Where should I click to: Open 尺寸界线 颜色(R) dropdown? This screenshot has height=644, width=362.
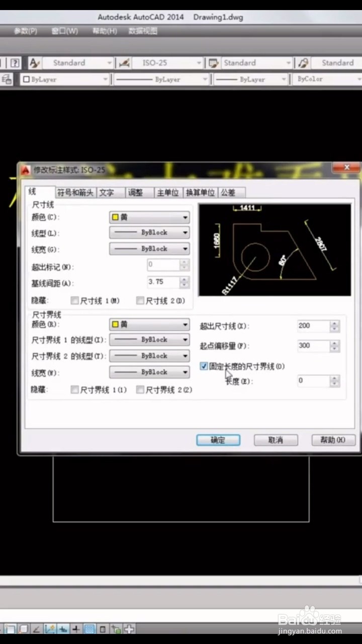[x=149, y=325]
